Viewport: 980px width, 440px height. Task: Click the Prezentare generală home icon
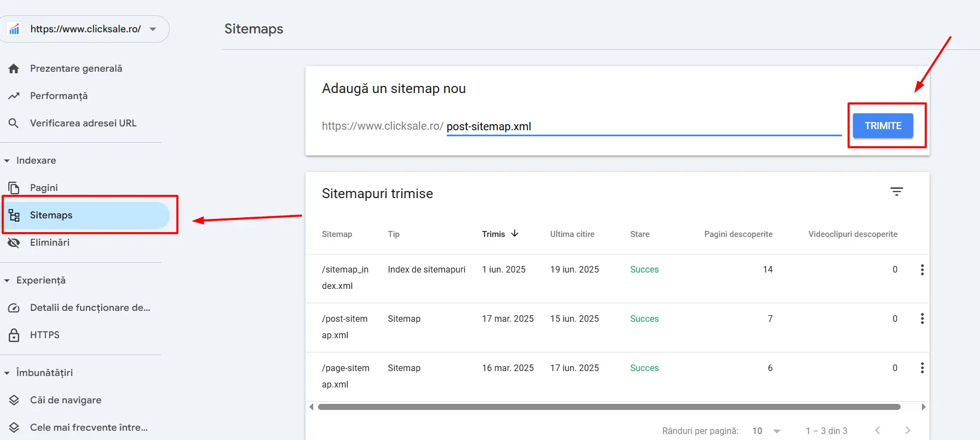[x=14, y=68]
